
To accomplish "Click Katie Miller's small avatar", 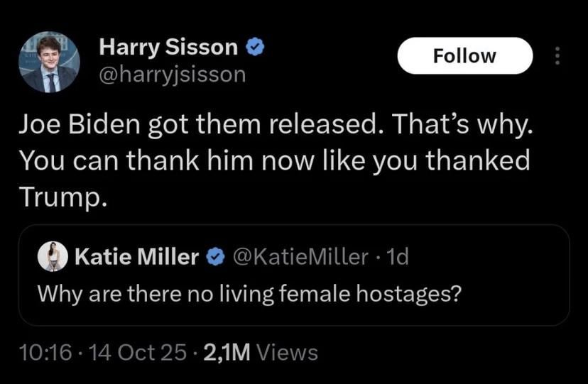I will point(52,257).
